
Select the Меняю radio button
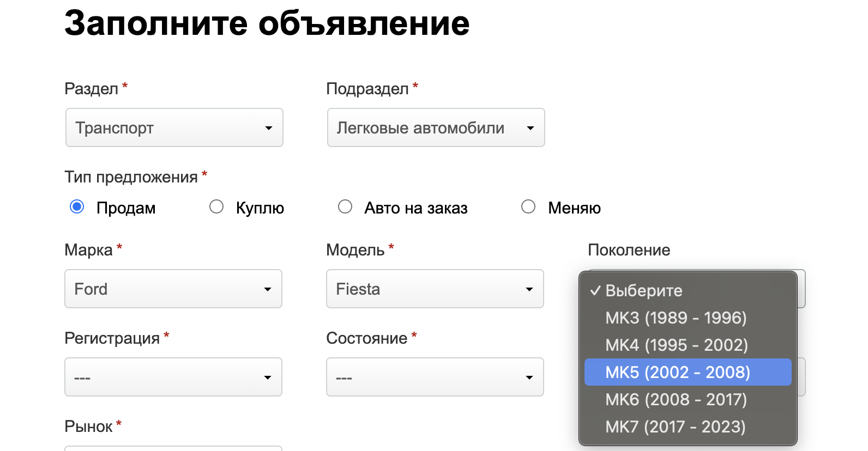tap(528, 207)
